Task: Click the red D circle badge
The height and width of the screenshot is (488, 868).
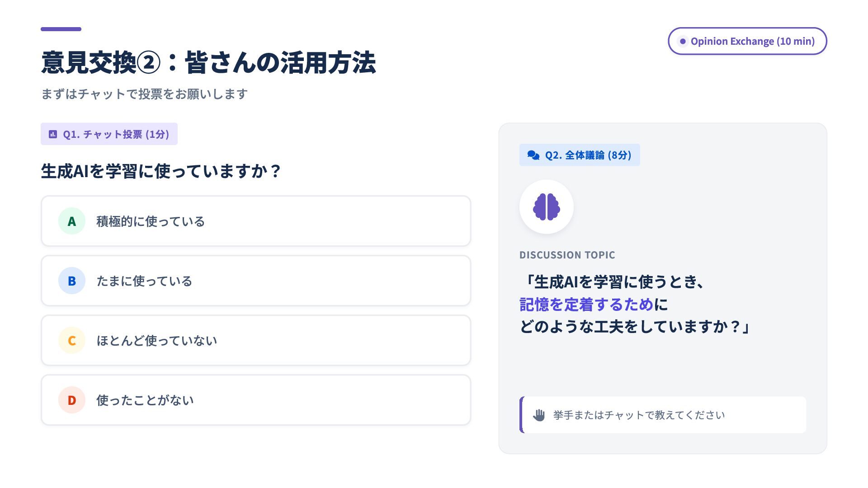Action: (72, 400)
